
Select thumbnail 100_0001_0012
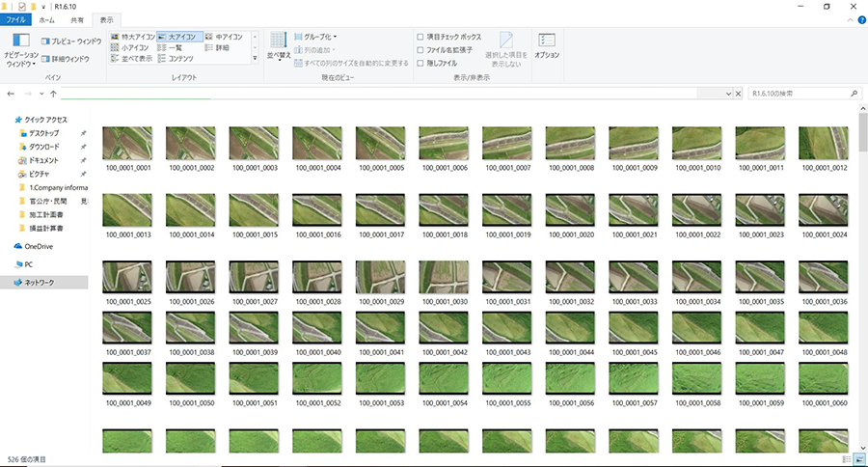[x=824, y=144]
